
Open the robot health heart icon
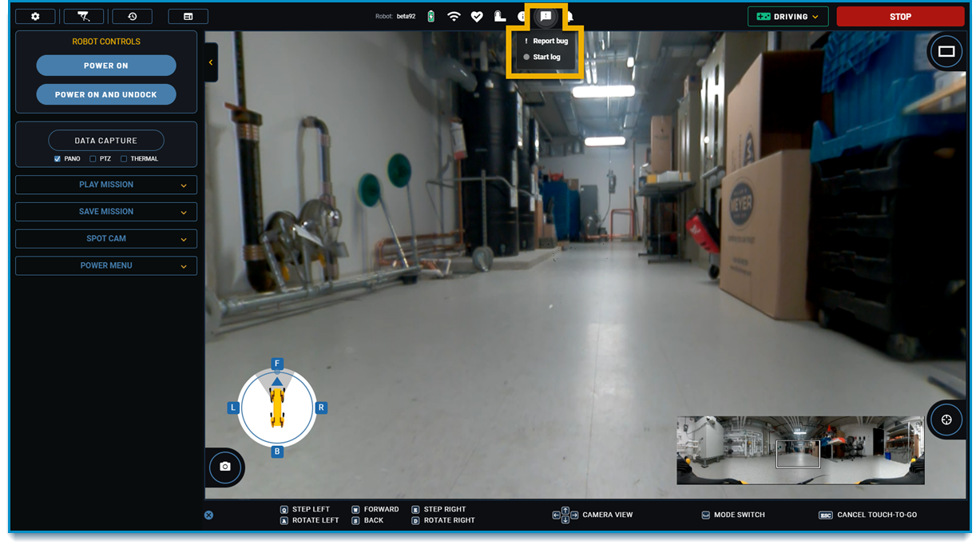tap(476, 15)
